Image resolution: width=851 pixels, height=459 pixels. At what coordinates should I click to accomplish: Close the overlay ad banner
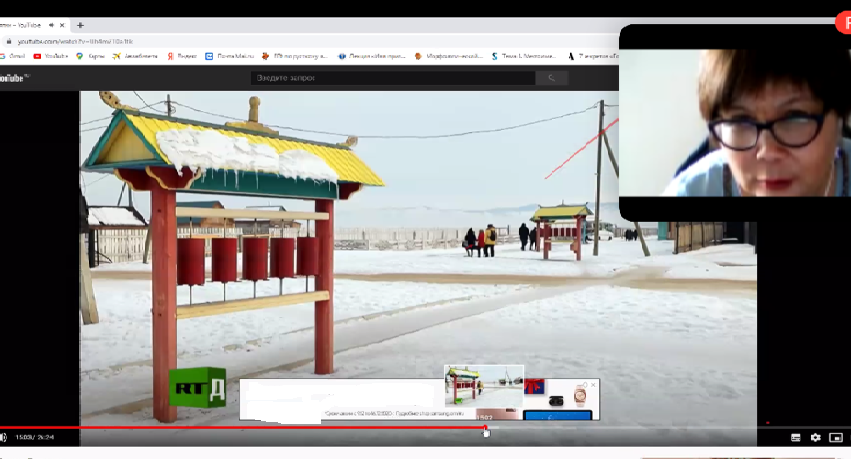(x=593, y=385)
